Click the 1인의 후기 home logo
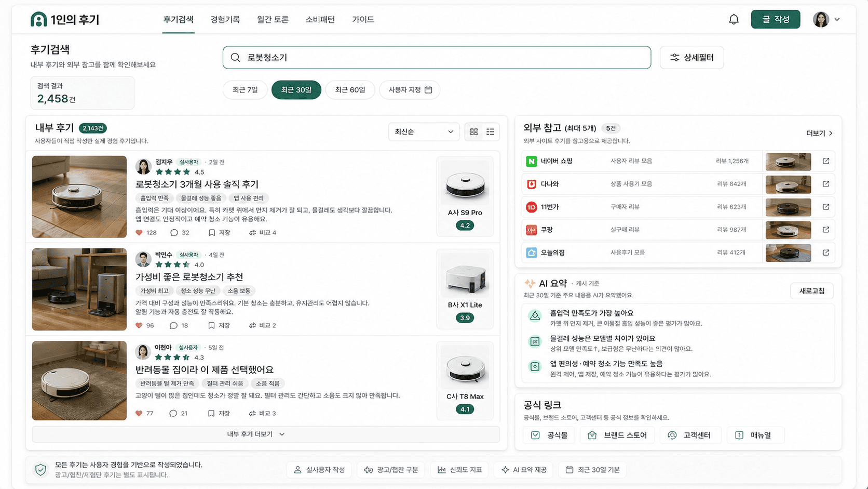Image resolution: width=868 pixels, height=489 pixels. (x=65, y=20)
